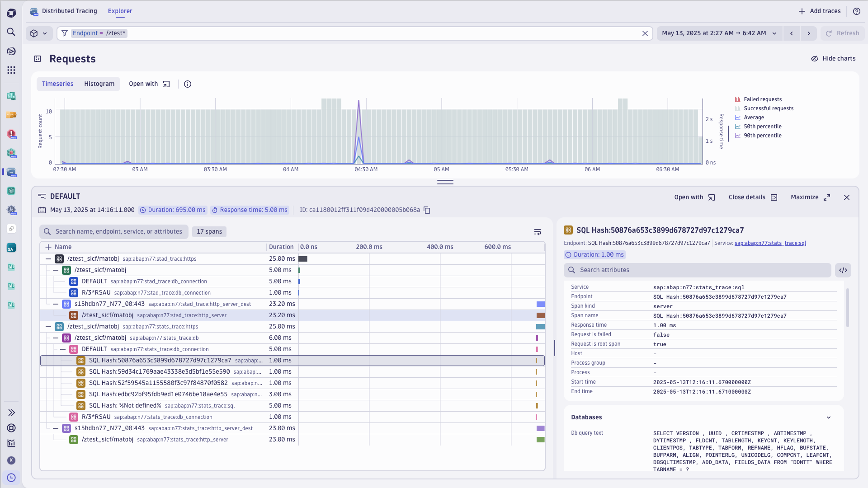Click the Dynatrace logo icon
The image size is (868, 488).
pyautogui.click(x=11, y=13)
